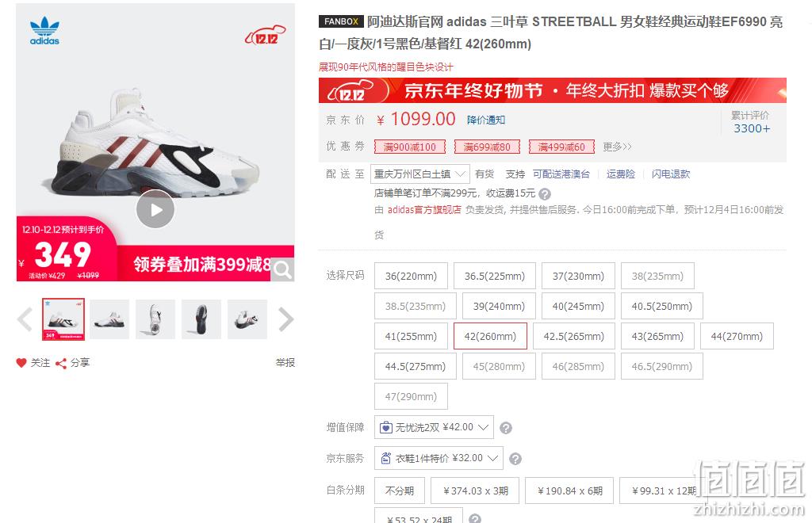812x523 pixels.
Task: Play the product video on main image
Action: coord(155,209)
